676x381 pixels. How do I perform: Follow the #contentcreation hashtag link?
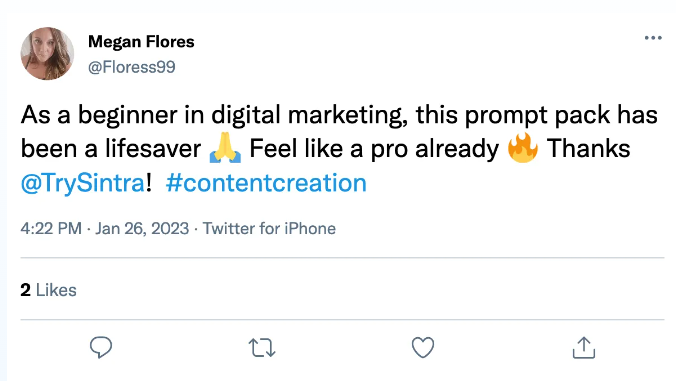(266, 183)
